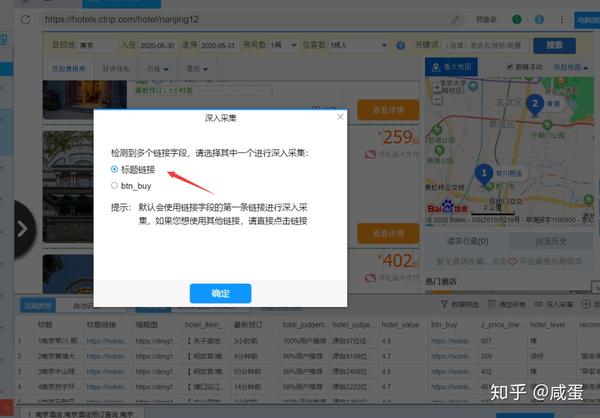
Task: Confirm with the 确定 button
Action: [x=220, y=294]
